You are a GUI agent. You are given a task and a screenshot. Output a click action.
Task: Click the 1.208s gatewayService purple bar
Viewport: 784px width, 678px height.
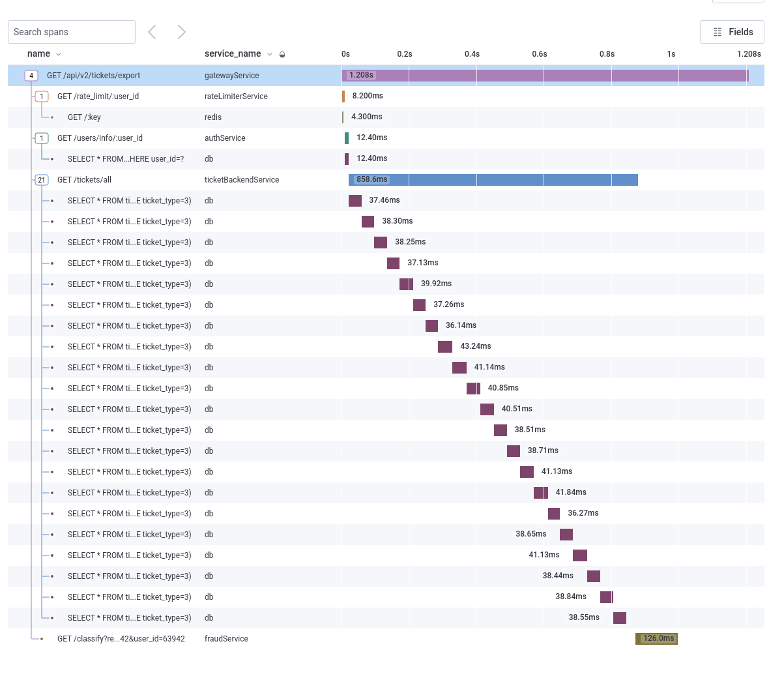point(545,76)
